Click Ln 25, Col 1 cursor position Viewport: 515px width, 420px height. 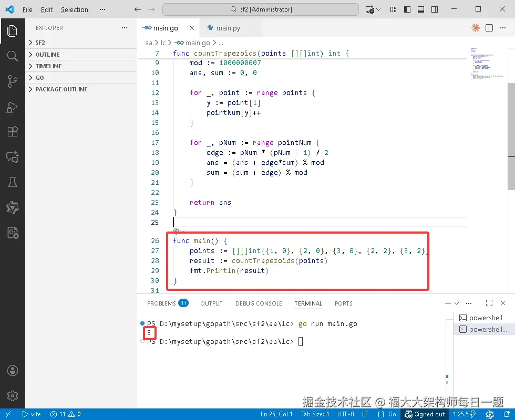(x=276, y=414)
